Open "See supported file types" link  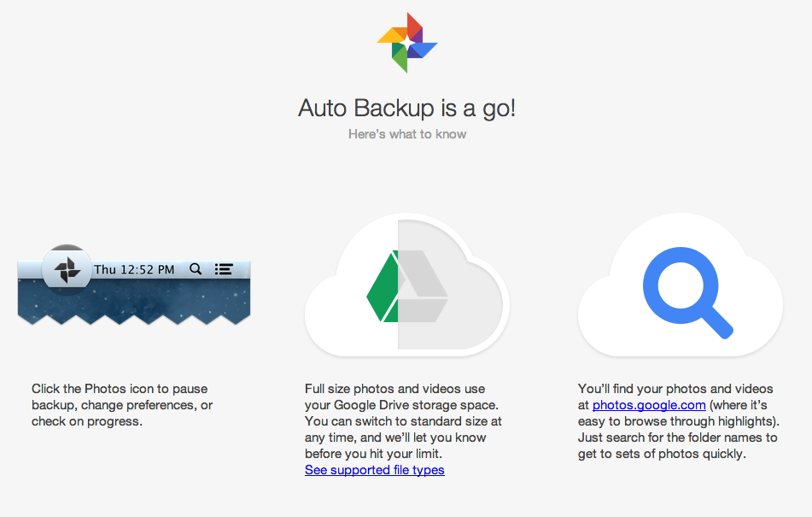(374, 470)
